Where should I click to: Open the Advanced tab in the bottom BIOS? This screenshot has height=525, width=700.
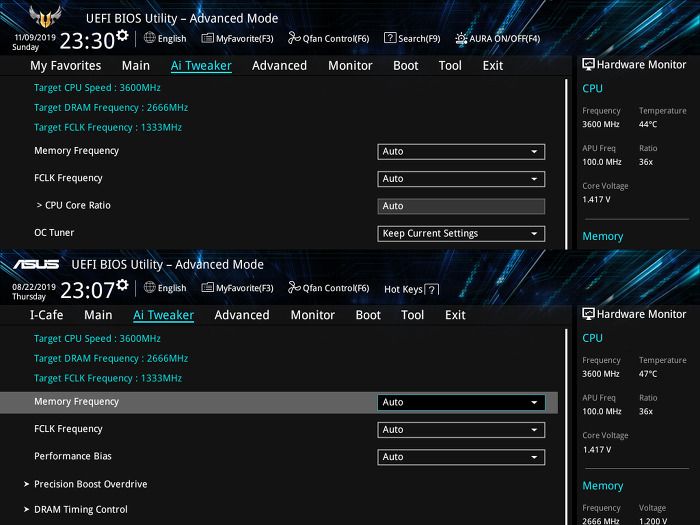(242, 315)
